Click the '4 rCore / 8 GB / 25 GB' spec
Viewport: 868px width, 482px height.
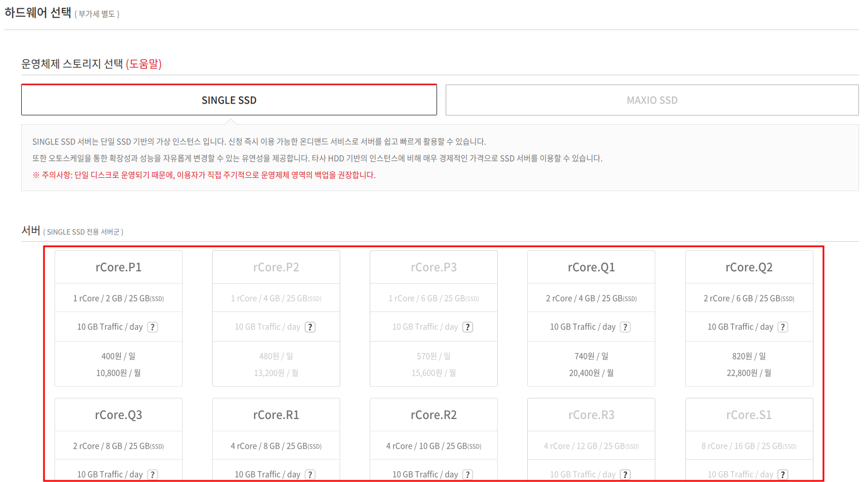276,446
